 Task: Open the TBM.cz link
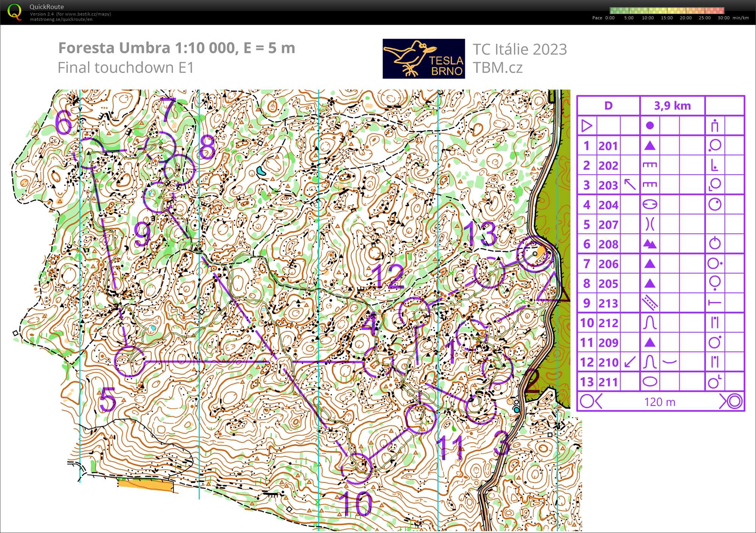497,68
